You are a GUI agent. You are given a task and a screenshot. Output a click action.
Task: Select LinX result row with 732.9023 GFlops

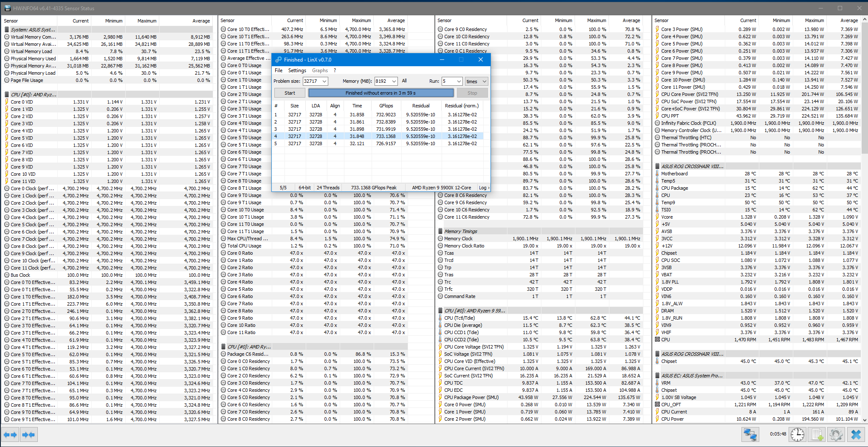tap(378, 115)
